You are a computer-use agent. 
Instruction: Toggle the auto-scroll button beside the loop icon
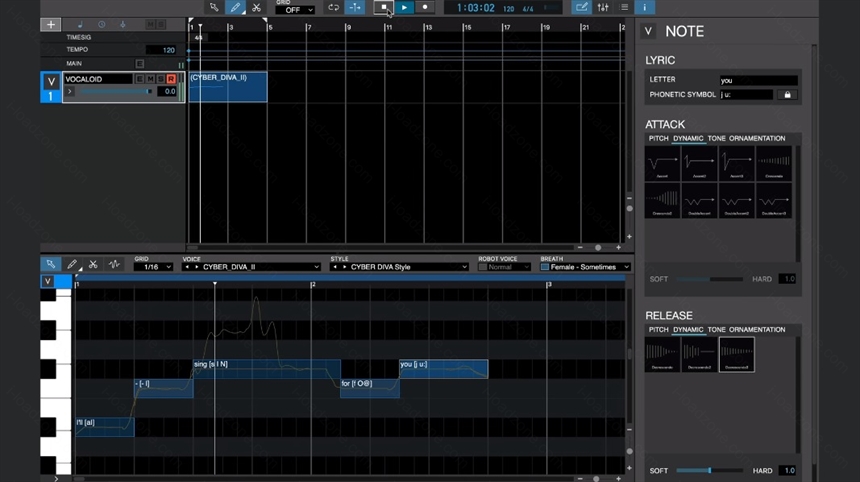click(355, 7)
